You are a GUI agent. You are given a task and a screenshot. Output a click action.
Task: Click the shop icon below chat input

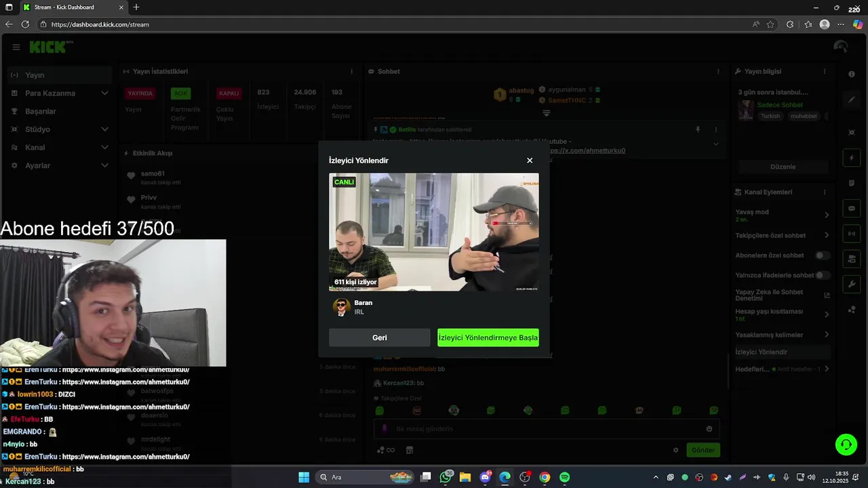click(x=410, y=450)
